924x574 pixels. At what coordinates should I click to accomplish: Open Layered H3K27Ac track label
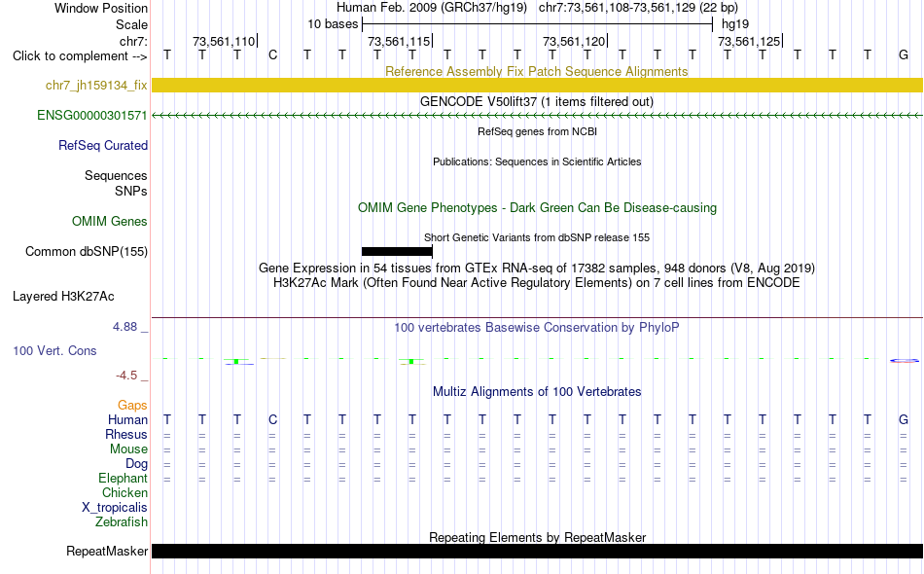63,296
